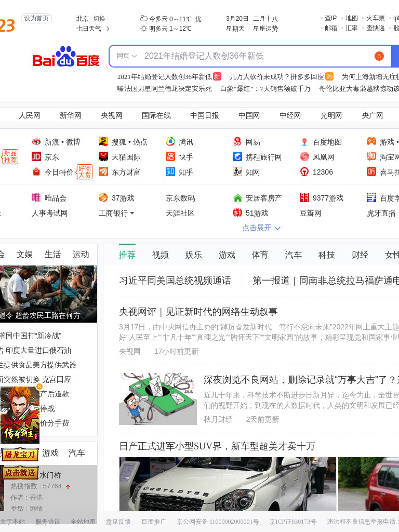
Task: Click the Sohu hot topics icon
Action: (x=103, y=141)
